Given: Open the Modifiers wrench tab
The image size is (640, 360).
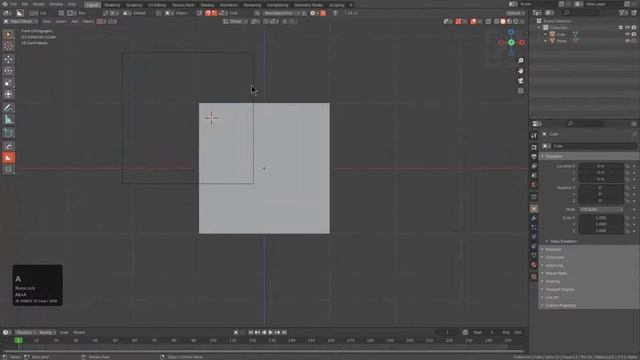Looking at the screenshot, I should coord(534,218).
